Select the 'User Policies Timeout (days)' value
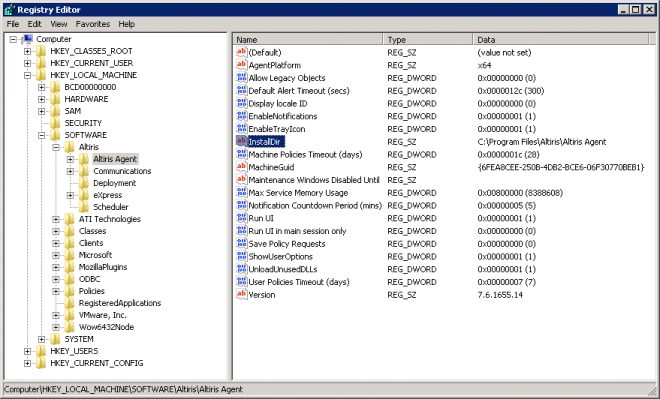660x399 pixels. [299, 282]
